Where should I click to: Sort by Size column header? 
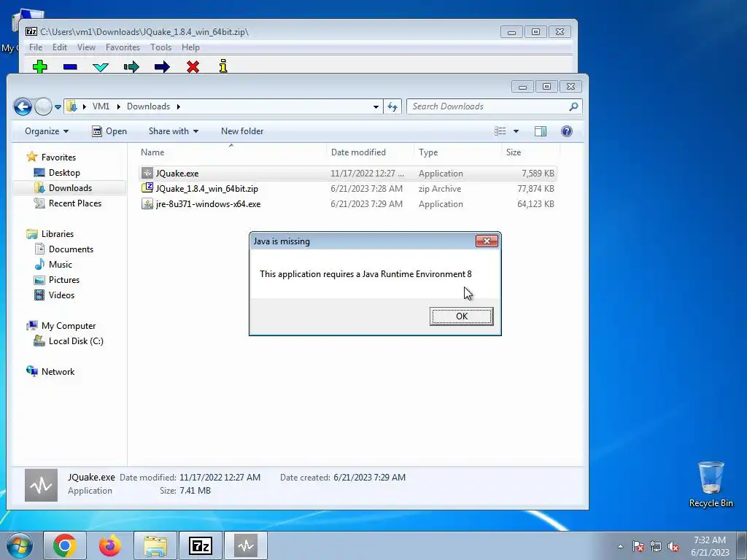(x=530, y=152)
